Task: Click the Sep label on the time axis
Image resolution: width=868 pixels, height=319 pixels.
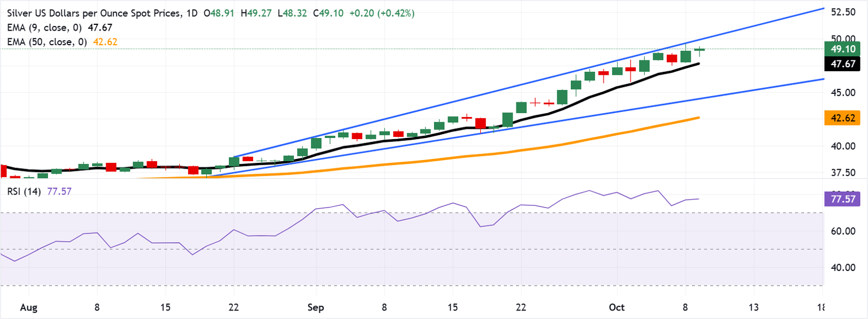Action: pyautogui.click(x=316, y=308)
